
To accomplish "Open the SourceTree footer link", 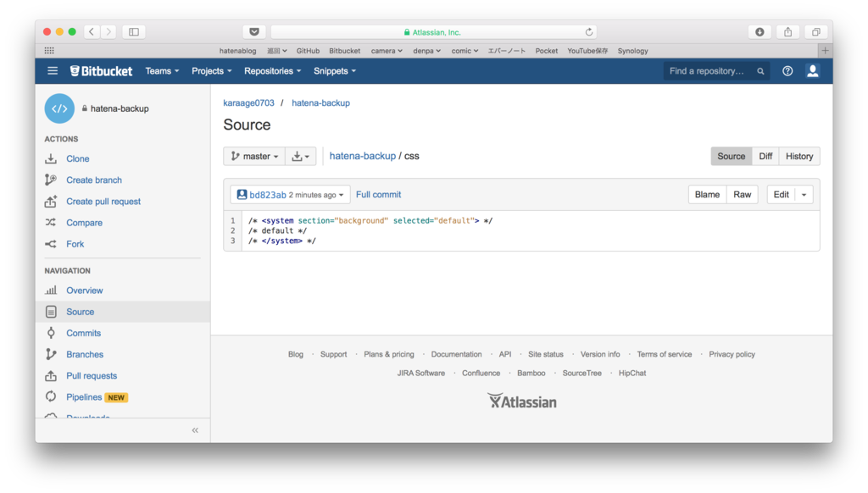I will [581, 373].
